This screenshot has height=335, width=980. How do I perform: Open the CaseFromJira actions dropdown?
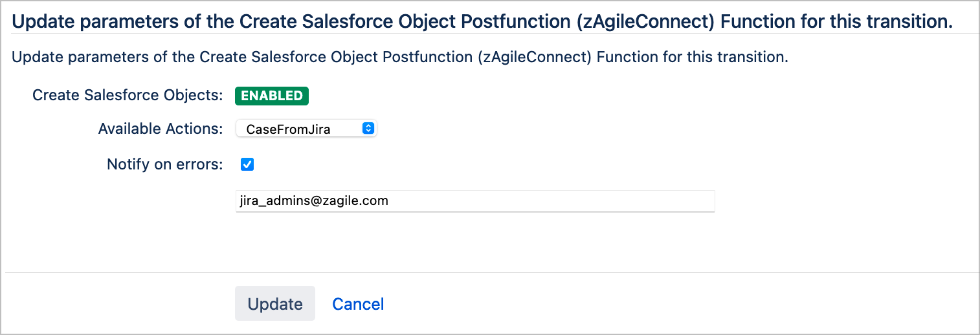(x=306, y=129)
